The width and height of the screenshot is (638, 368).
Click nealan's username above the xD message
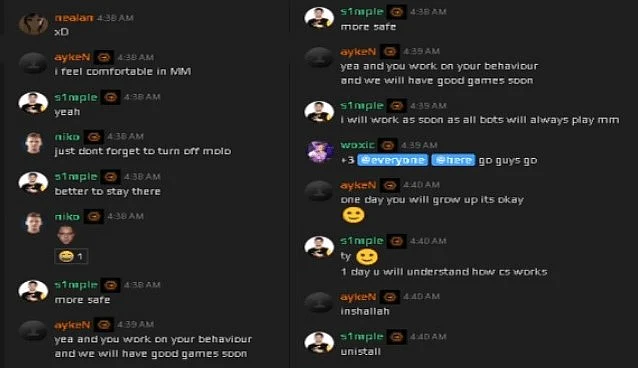pos(74,18)
